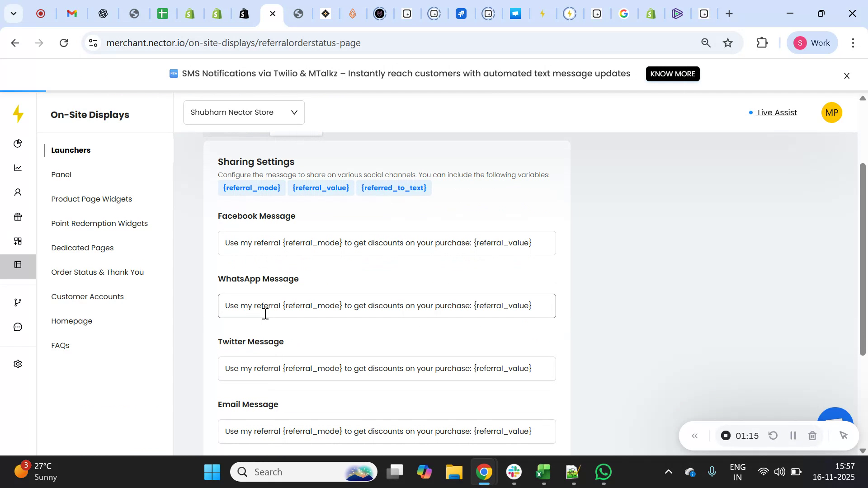Edit the WhatsApp Message text field
868x488 pixels.
click(387, 305)
